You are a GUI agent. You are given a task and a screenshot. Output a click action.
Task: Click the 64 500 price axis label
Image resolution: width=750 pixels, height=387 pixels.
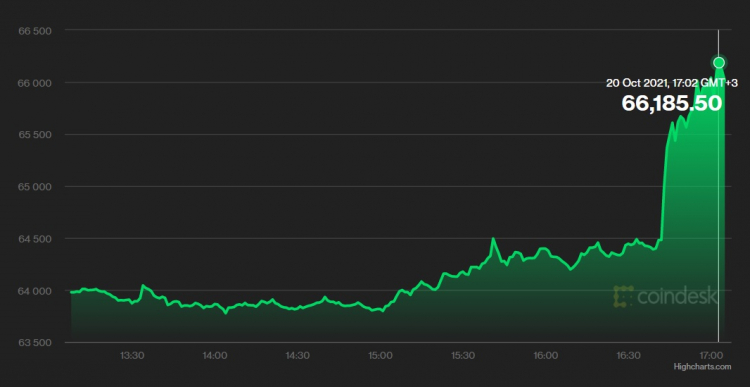[34, 239]
